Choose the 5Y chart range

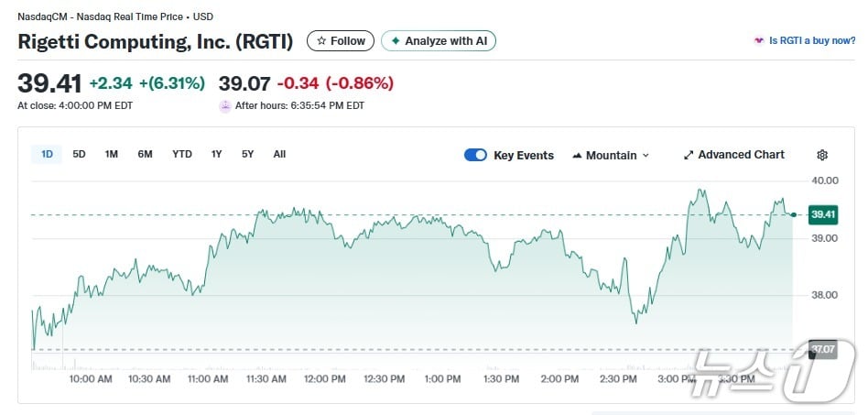pos(247,154)
